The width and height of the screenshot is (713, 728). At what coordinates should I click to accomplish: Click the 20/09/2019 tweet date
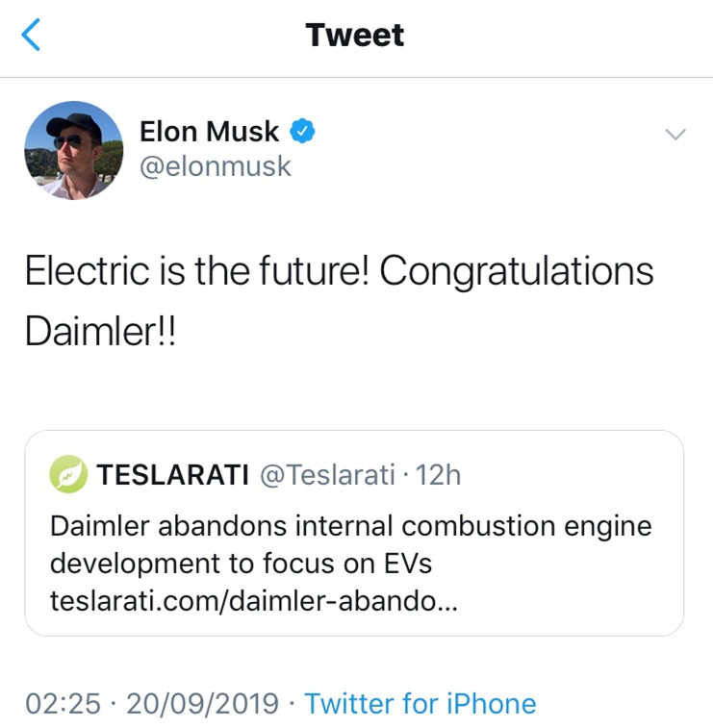pyautogui.click(x=202, y=703)
